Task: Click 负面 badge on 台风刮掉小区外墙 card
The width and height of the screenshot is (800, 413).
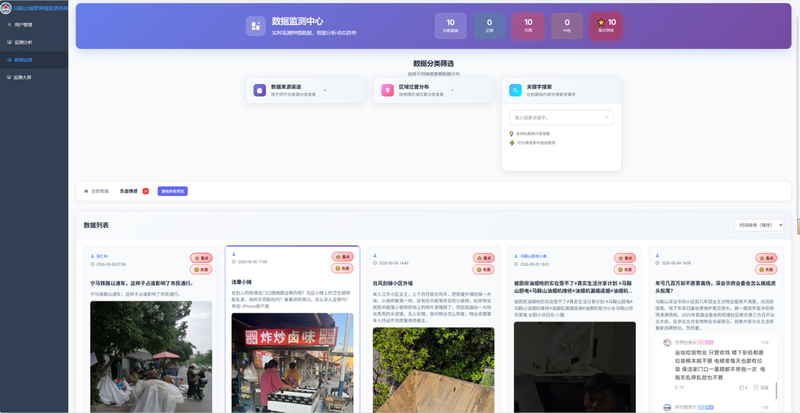Action: pyautogui.click(x=484, y=270)
